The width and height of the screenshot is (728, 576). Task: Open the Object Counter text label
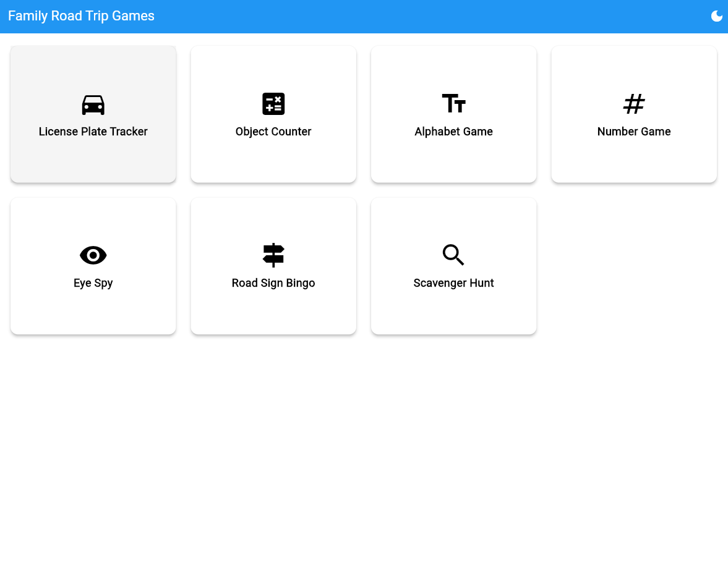[273, 132]
